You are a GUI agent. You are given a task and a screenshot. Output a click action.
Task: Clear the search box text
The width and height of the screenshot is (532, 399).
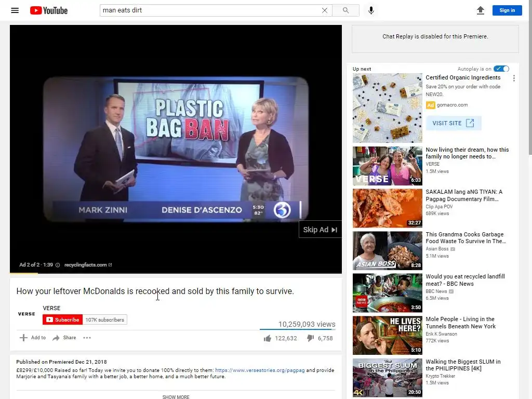[x=325, y=10]
